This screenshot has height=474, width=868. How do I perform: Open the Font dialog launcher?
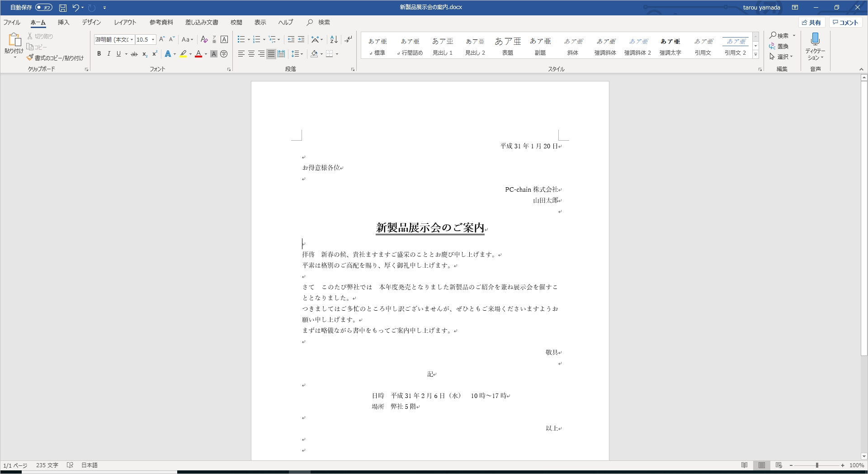229,69
